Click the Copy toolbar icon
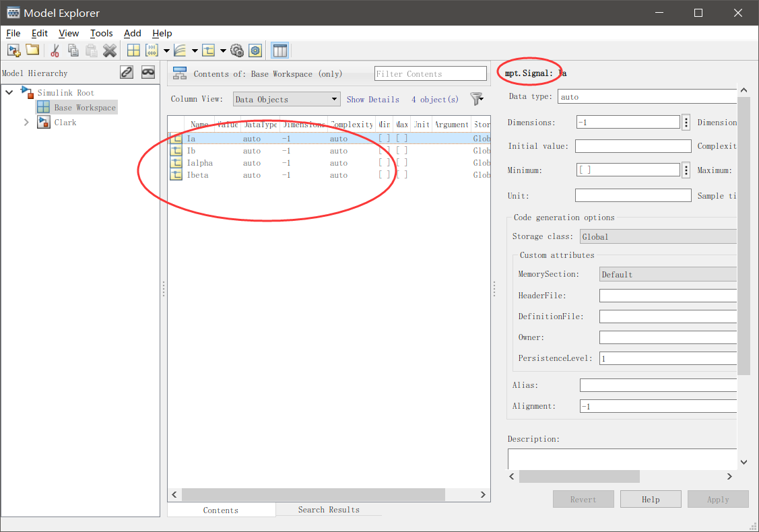Viewport: 759px width, 532px height. click(73, 50)
